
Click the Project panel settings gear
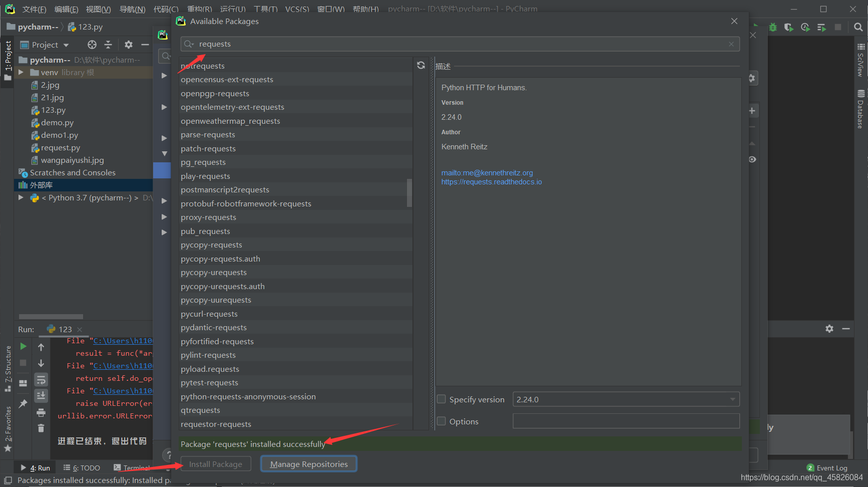(129, 45)
